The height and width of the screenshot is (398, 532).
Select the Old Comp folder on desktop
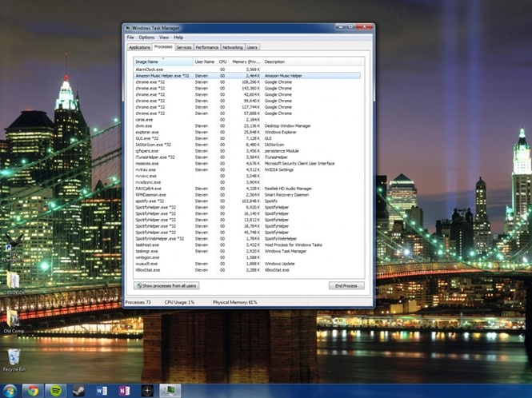13,319
